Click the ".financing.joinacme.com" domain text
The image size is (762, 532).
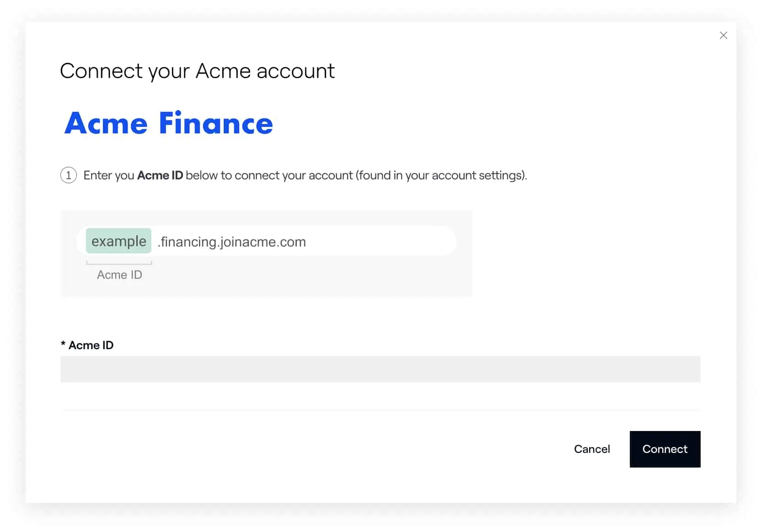[232, 242]
